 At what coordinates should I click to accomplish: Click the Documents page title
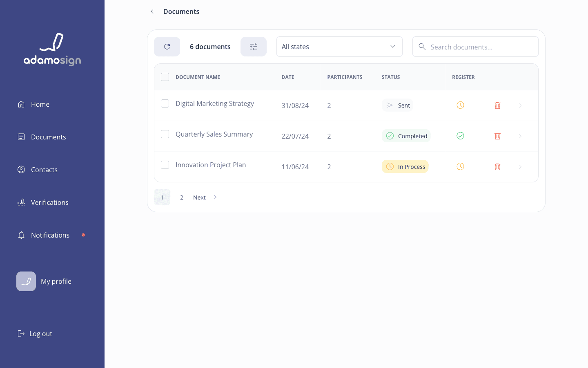[181, 11]
